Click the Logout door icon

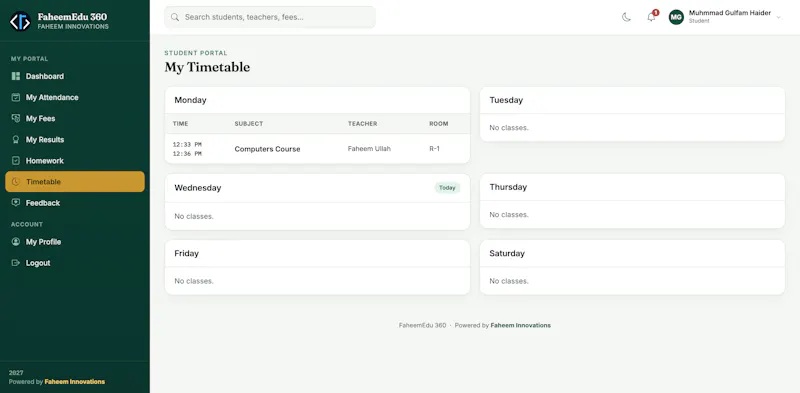[x=16, y=263]
